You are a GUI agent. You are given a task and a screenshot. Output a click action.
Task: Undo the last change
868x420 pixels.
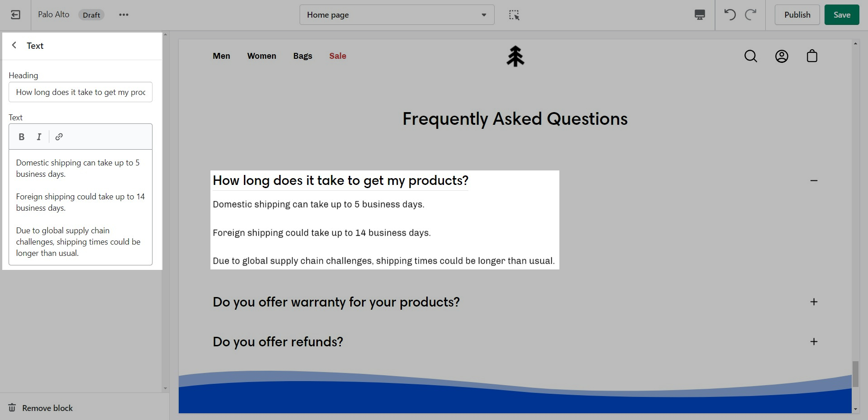pos(730,15)
